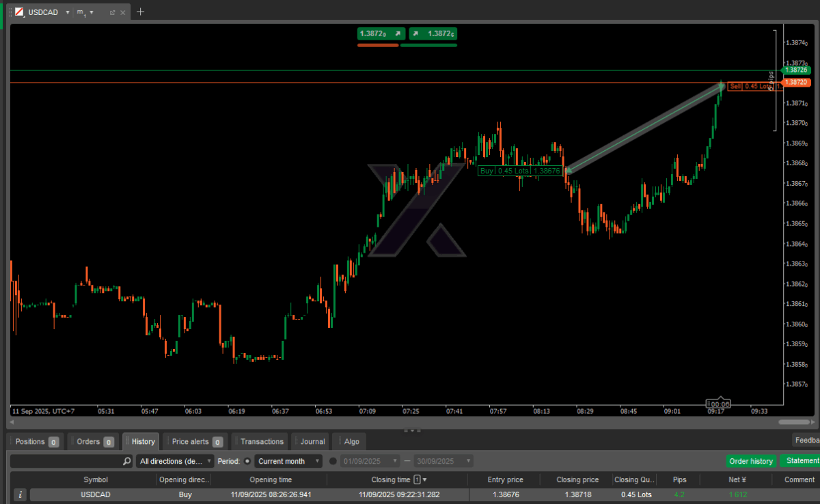Click the search magnifier icon in History
The height and width of the screenshot is (504, 820).
tap(126, 462)
